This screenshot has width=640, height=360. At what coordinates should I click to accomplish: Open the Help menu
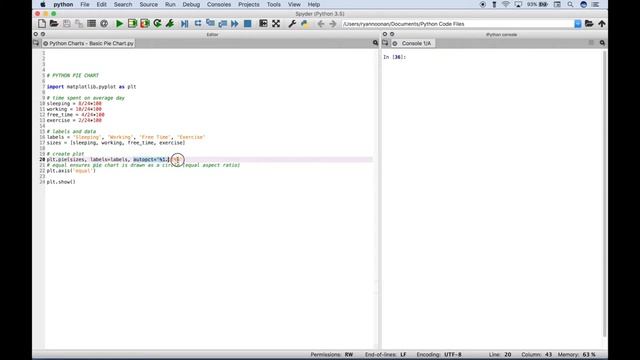(x=313, y=4)
